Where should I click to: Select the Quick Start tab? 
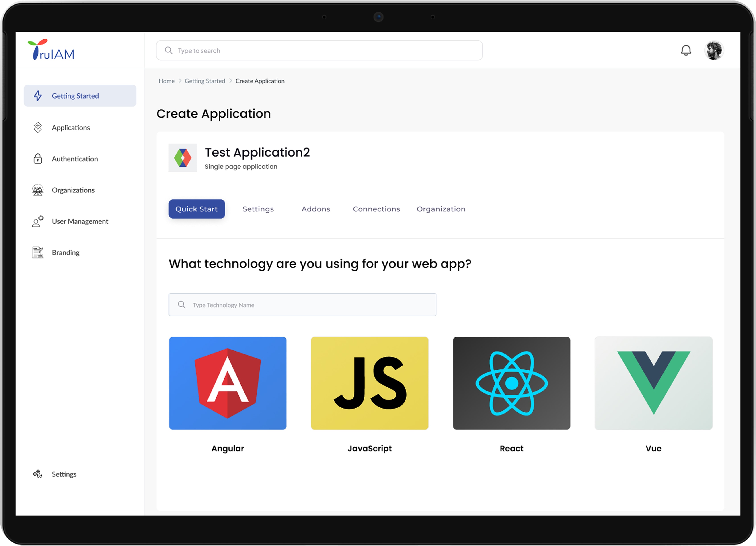[x=197, y=209]
